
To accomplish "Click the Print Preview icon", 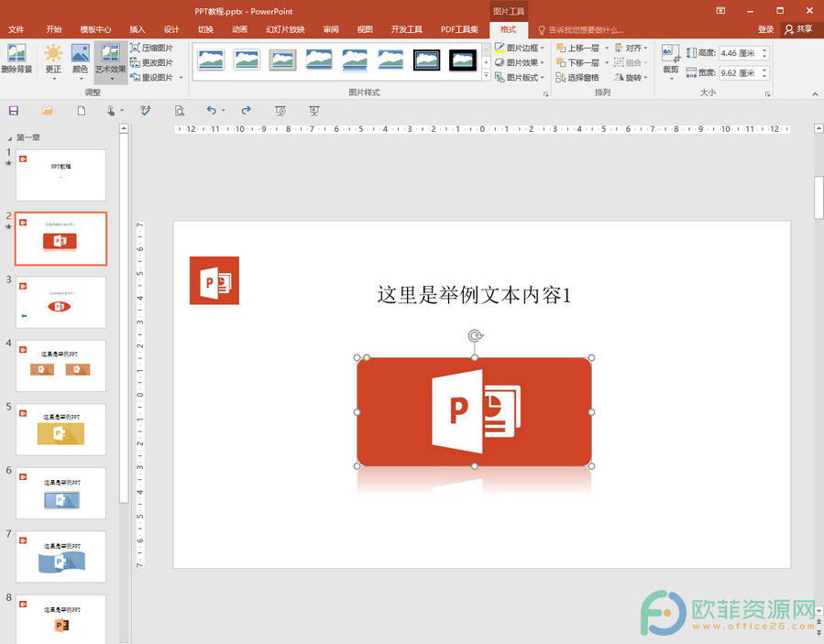I will coord(180,110).
